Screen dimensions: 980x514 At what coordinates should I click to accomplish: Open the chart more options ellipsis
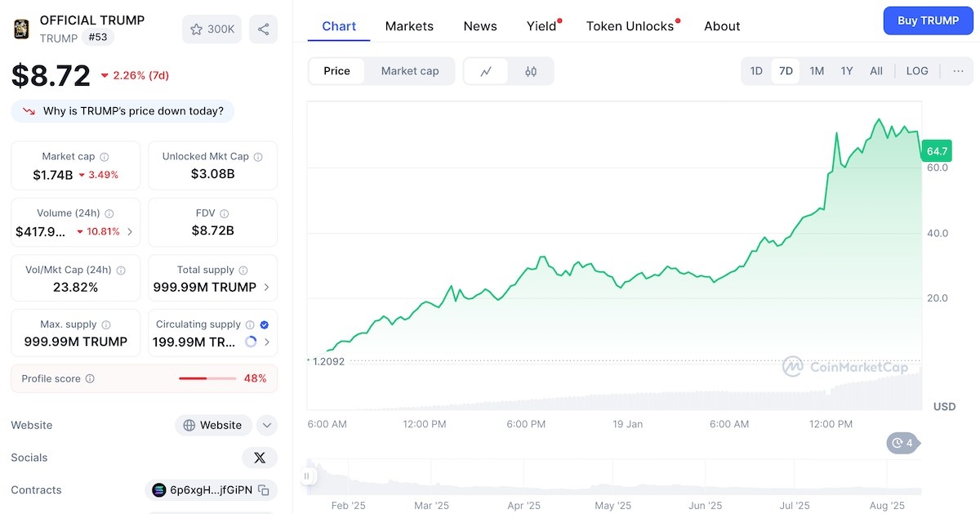click(x=958, y=71)
